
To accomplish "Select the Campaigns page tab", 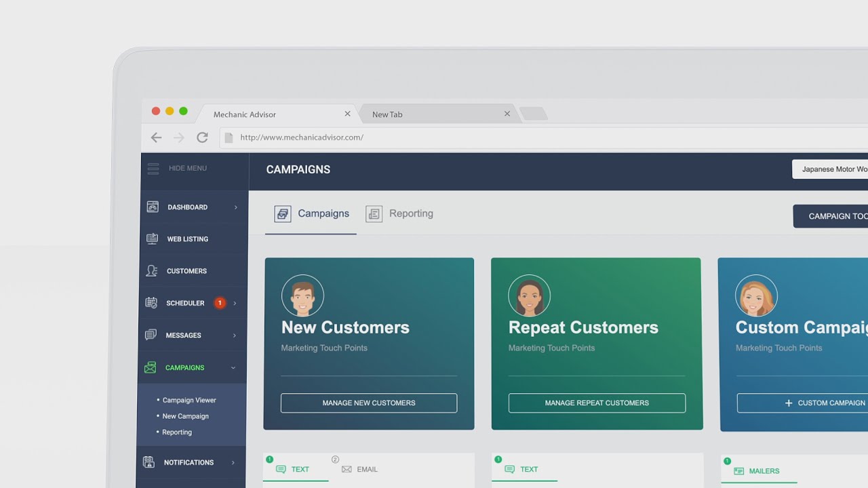I will click(x=311, y=214).
